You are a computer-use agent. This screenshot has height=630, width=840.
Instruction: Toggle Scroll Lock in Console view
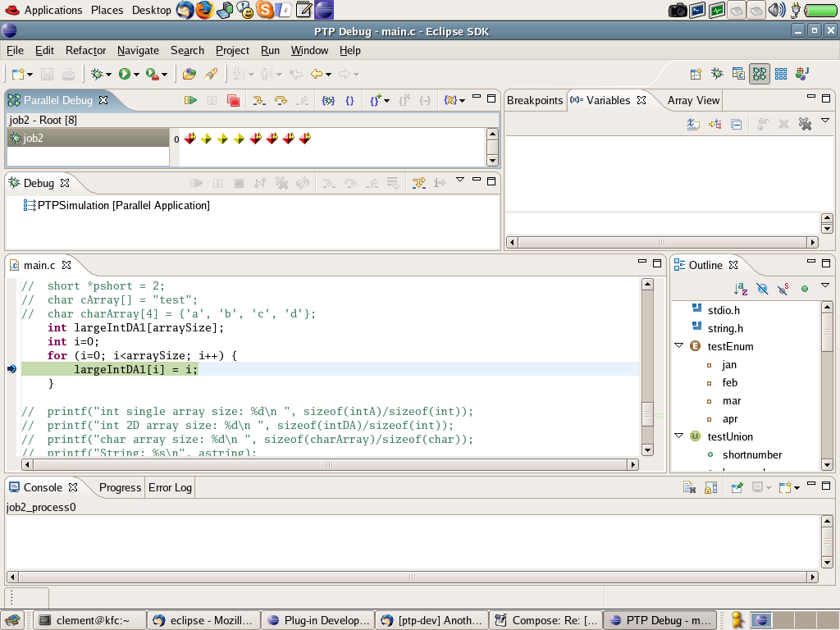(x=711, y=487)
